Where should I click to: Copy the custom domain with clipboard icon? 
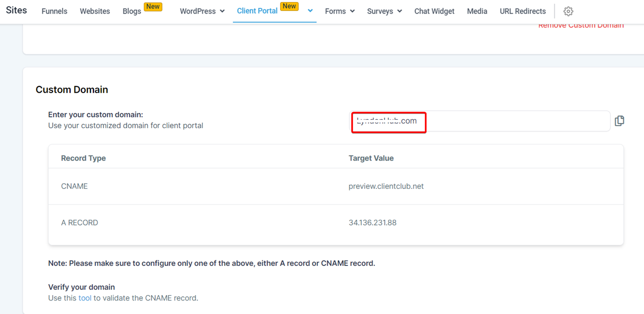point(619,121)
